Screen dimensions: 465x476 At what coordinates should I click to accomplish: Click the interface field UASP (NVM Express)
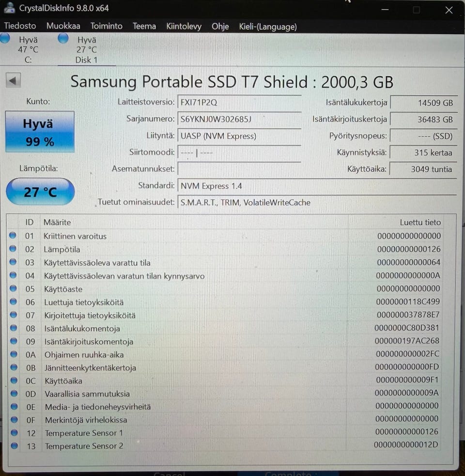coord(239,136)
